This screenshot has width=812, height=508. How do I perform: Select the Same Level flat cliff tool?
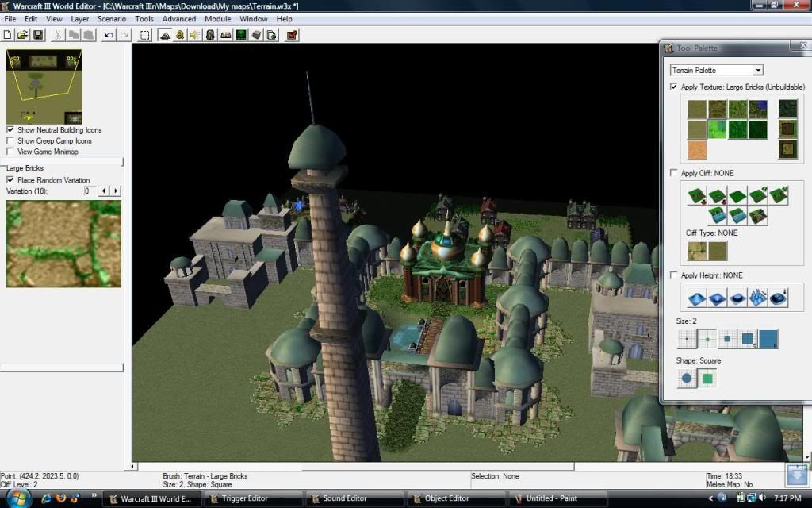point(737,196)
